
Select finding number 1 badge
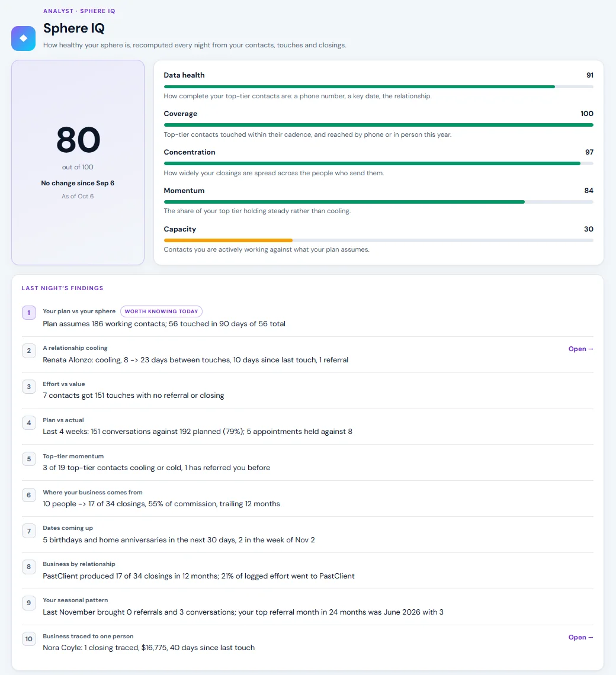point(29,313)
